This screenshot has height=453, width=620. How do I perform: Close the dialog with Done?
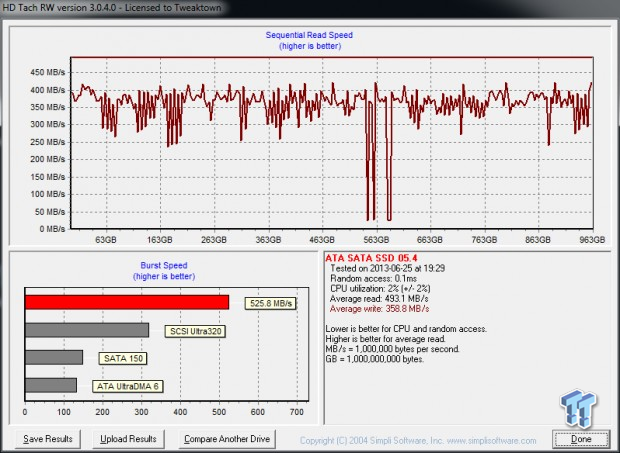[x=581, y=439]
